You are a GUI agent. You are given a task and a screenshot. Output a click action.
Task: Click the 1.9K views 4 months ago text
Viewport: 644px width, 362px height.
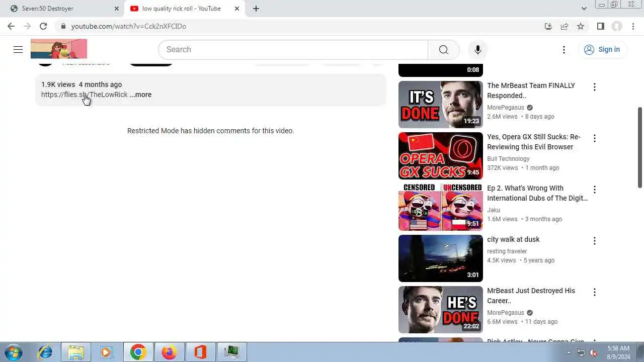pos(82,84)
